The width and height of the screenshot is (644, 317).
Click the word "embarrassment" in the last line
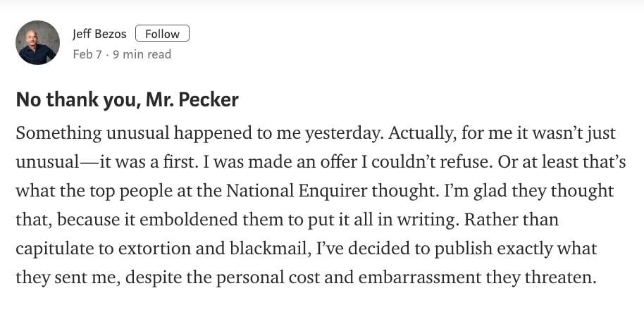pyautogui.click(x=419, y=278)
